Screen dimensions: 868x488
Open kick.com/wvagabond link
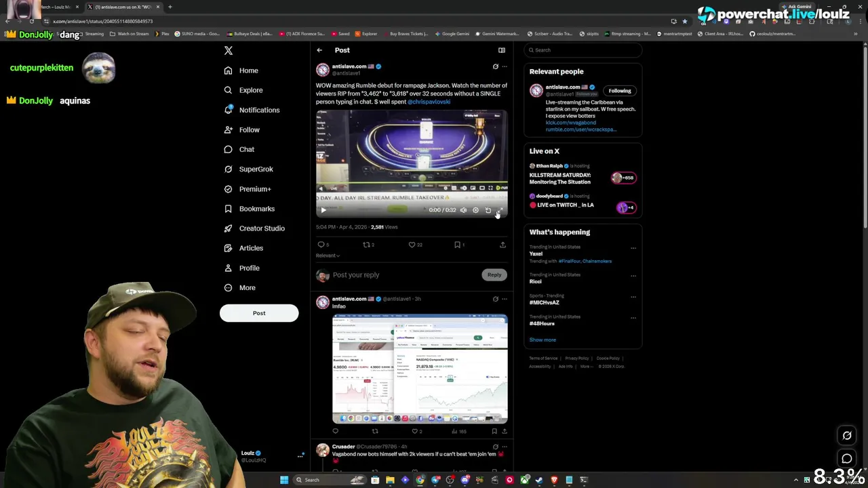pos(570,123)
